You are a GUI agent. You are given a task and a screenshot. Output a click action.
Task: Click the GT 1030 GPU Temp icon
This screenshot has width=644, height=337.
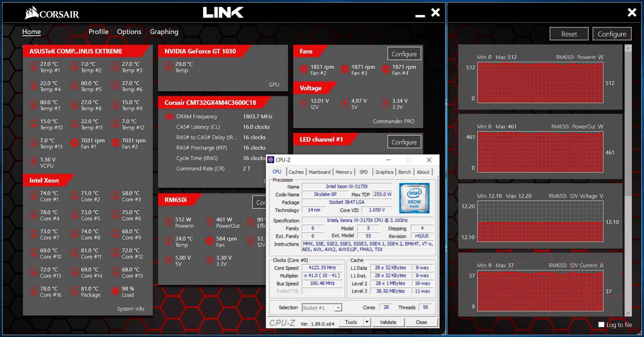click(x=169, y=66)
